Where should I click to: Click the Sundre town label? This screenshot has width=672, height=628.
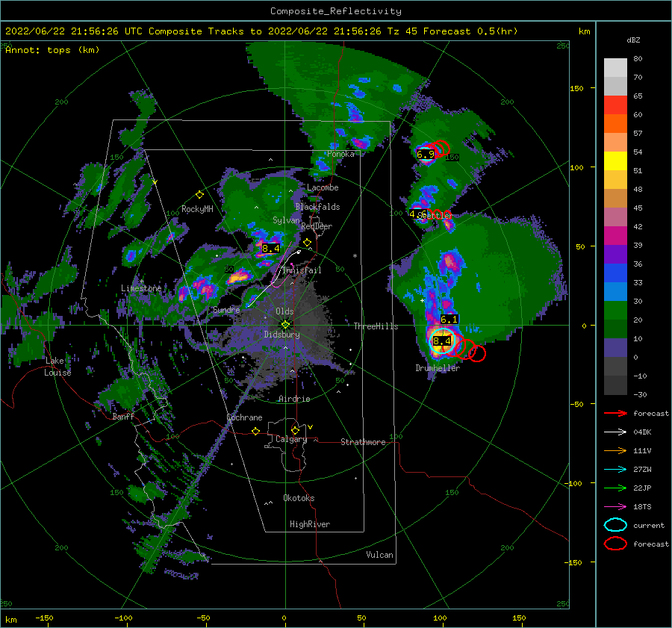coord(226,310)
